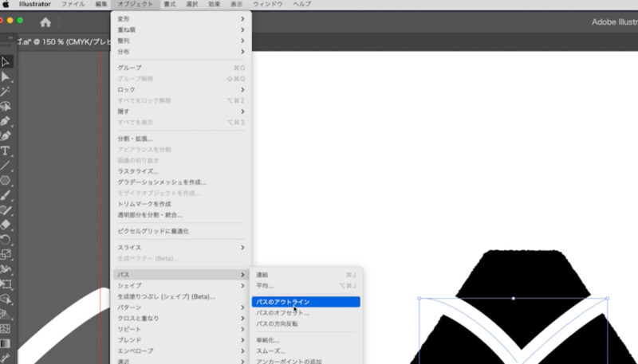Choose パスの方向反転 in the submenu
The height and width of the screenshot is (364, 638).
click(306, 324)
